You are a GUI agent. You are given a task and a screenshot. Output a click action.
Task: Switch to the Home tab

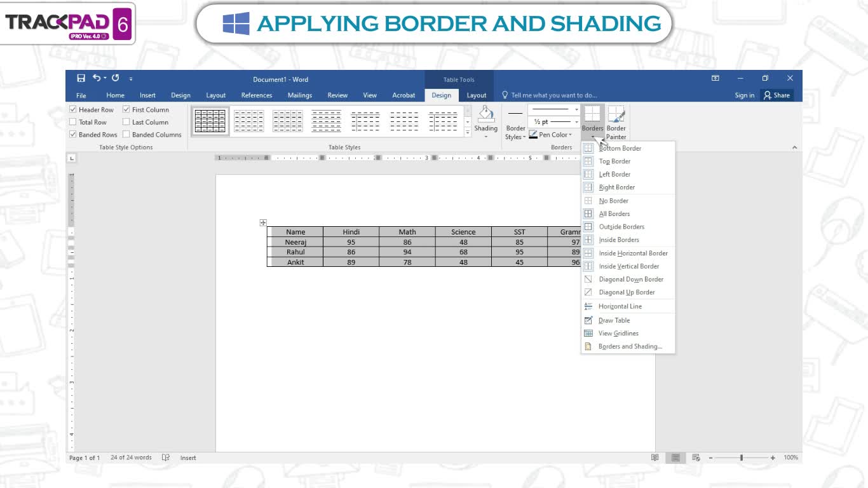tap(115, 95)
